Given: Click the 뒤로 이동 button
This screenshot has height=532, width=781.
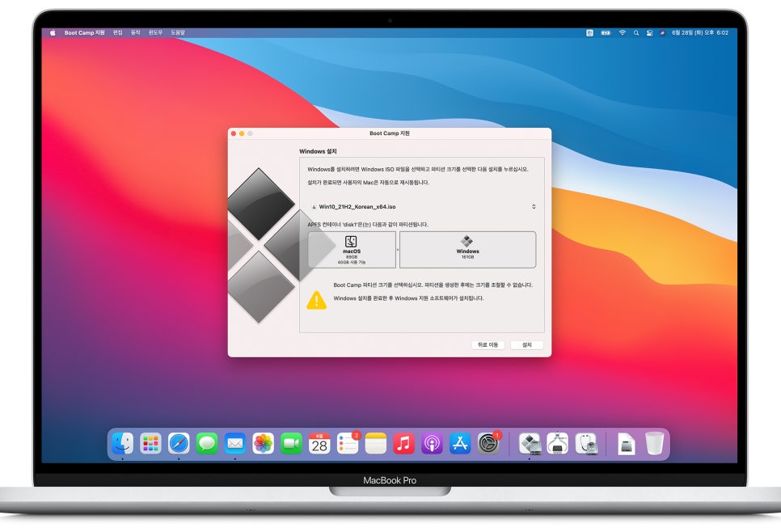Looking at the screenshot, I should point(488,344).
